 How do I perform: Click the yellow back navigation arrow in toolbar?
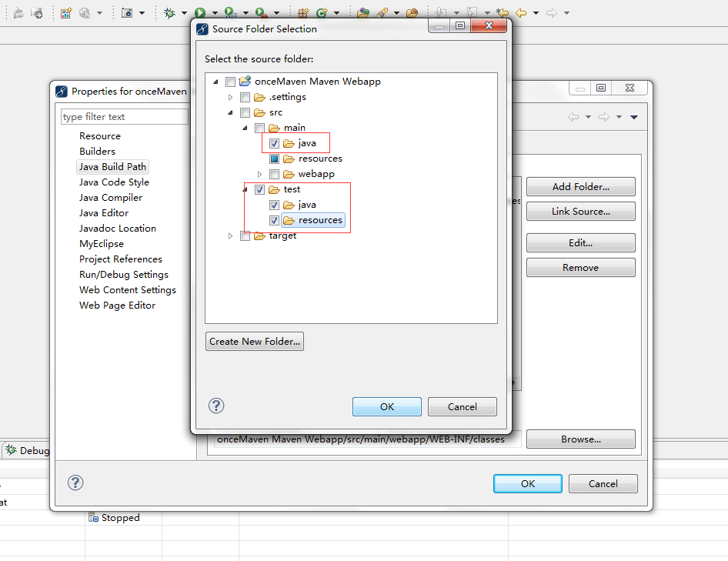click(521, 13)
